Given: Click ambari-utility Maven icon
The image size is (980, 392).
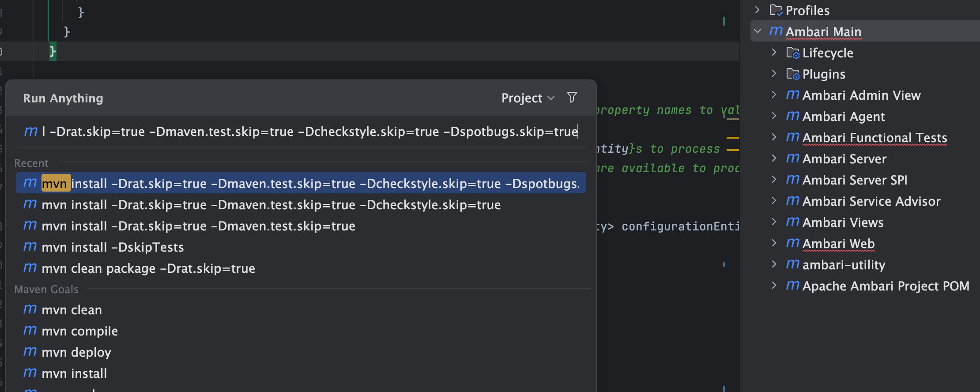Looking at the screenshot, I should coord(793,264).
